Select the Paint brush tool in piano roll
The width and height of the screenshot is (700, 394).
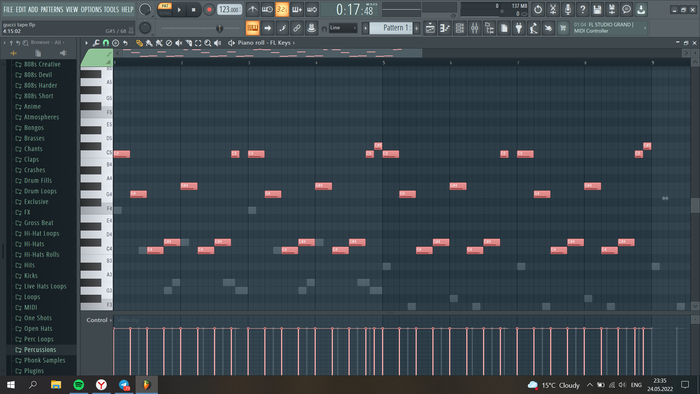coord(149,43)
